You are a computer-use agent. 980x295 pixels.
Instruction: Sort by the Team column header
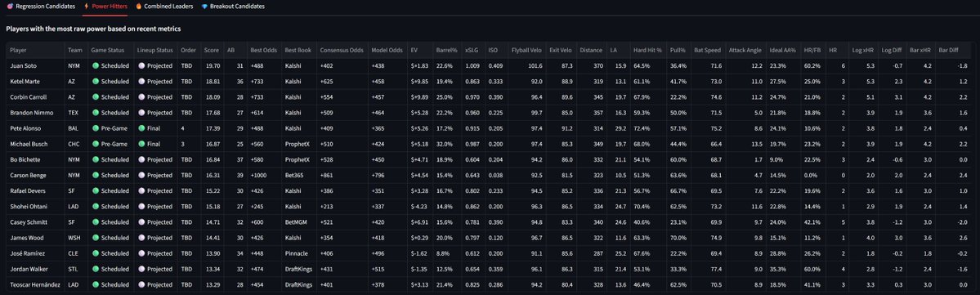[75, 50]
